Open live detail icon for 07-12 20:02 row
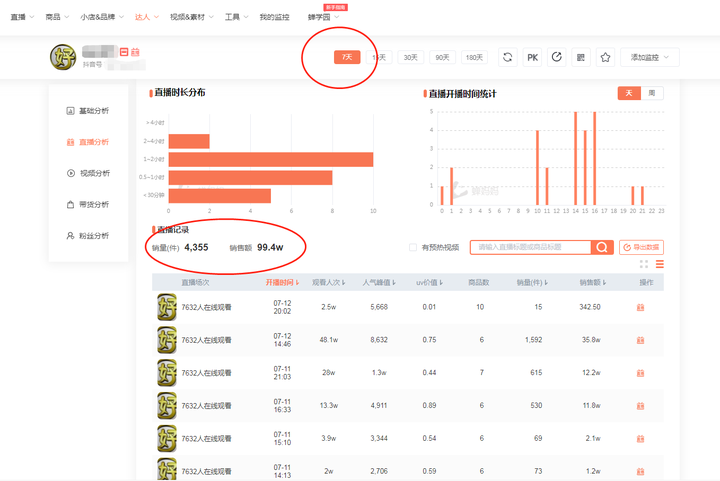The image size is (720, 481). coord(641,307)
